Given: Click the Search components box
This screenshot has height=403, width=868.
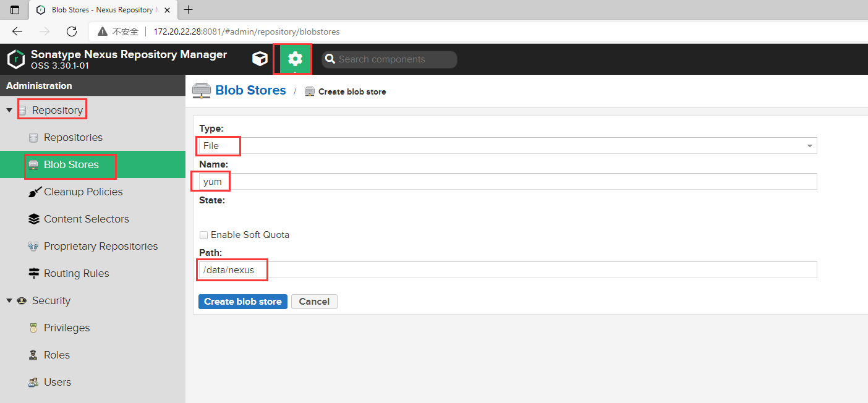Looking at the screenshot, I should point(389,59).
